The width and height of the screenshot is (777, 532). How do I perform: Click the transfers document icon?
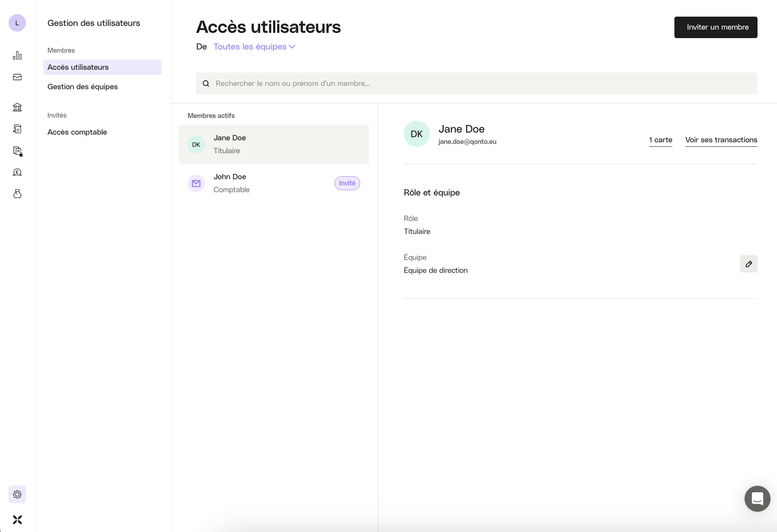pyautogui.click(x=17, y=129)
